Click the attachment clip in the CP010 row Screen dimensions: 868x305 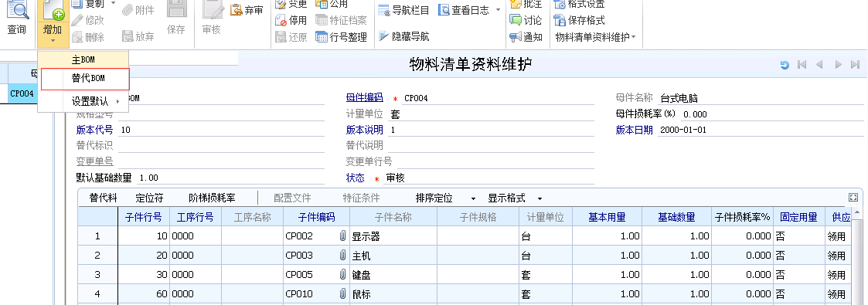342,294
